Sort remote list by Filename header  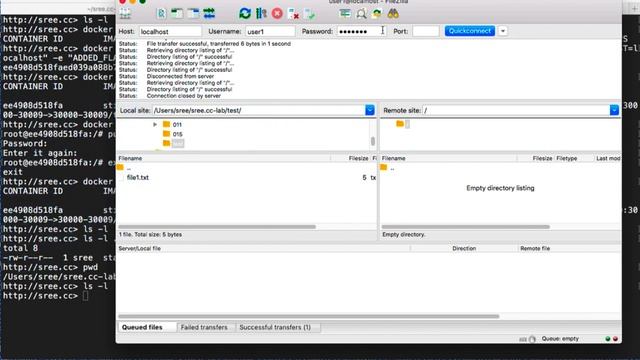(448, 158)
